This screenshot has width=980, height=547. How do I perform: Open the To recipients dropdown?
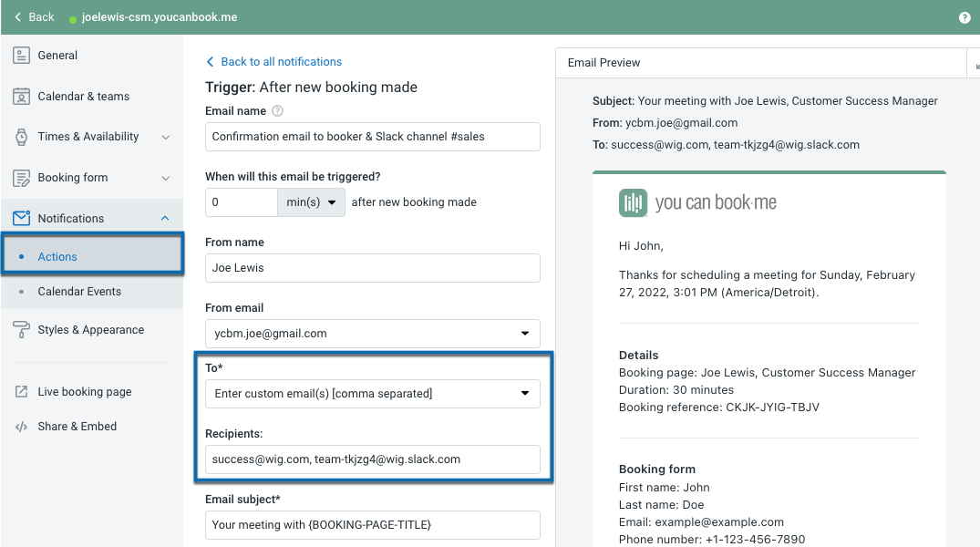pyautogui.click(x=526, y=393)
